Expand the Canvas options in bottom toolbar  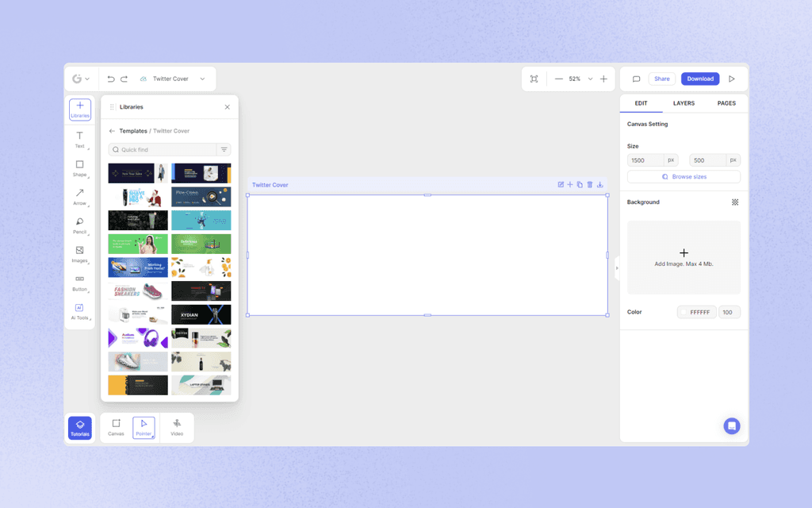click(x=116, y=426)
